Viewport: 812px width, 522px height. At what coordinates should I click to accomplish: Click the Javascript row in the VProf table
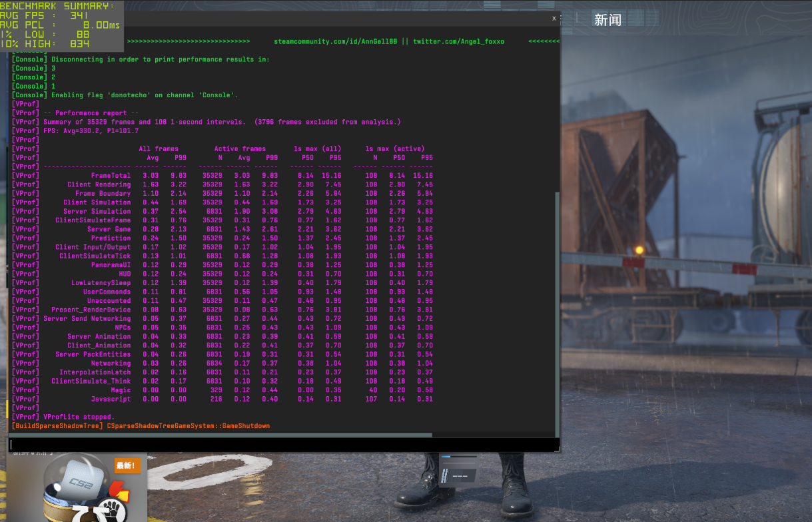[x=222, y=399]
